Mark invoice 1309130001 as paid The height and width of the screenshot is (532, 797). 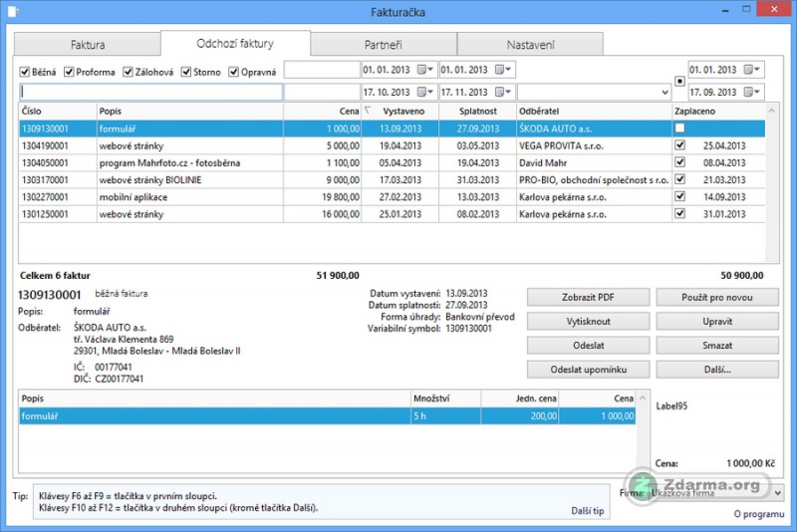pyautogui.click(x=679, y=129)
